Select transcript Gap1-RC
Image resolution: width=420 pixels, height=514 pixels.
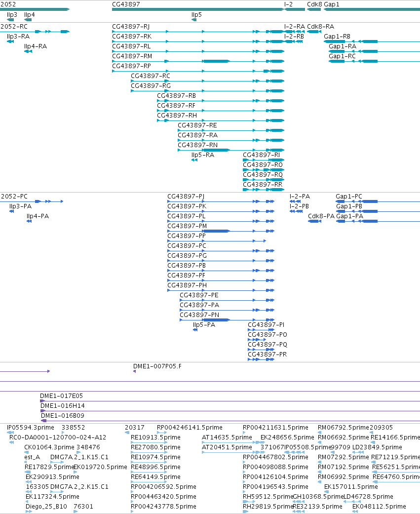click(375, 61)
